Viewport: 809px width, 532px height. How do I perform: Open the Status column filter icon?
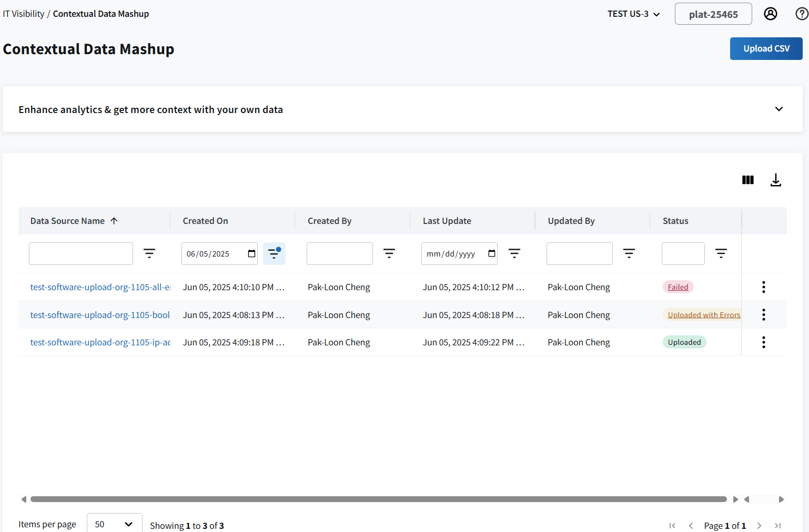[721, 254]
